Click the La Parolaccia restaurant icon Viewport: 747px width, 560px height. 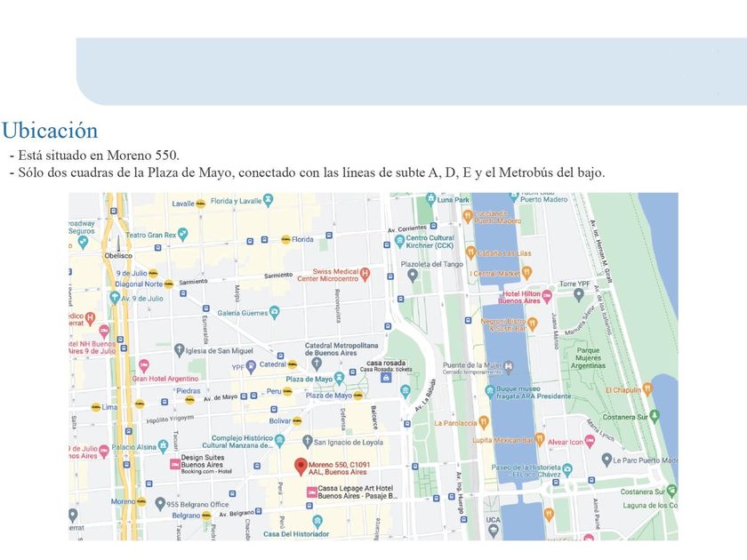coord(484,422)
